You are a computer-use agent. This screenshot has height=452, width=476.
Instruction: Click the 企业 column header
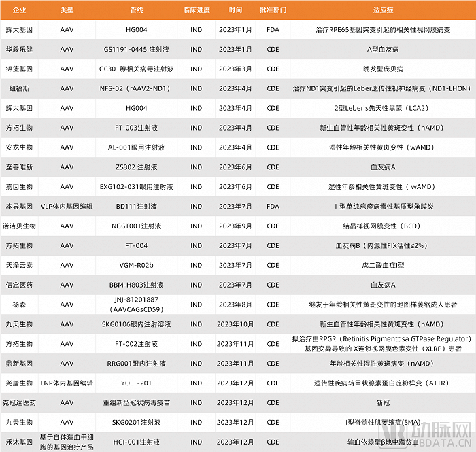click(x=19, y=10)
